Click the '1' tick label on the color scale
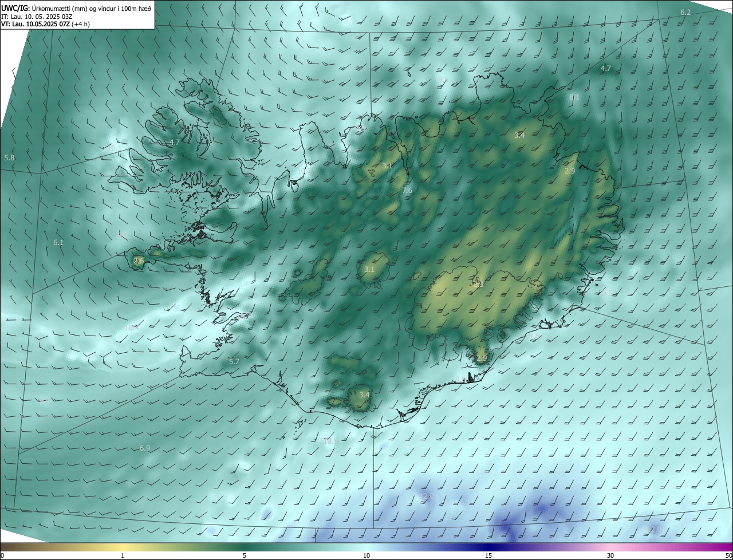 [x=123, y=555]
